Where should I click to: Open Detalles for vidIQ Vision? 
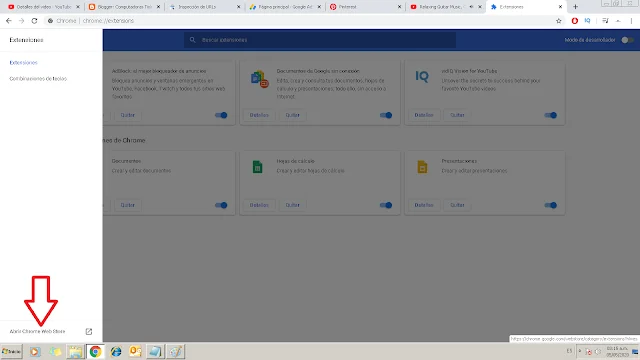coord(424,115)
